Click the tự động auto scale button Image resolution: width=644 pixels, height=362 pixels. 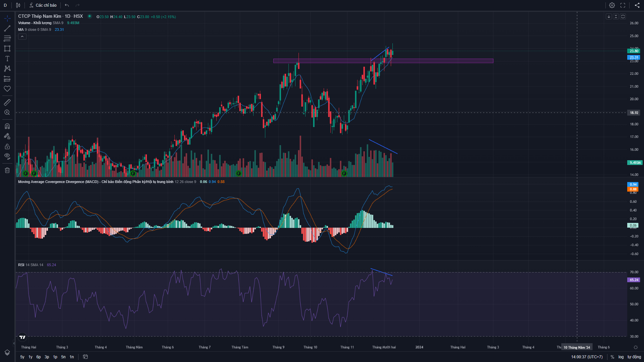[634, 357]
